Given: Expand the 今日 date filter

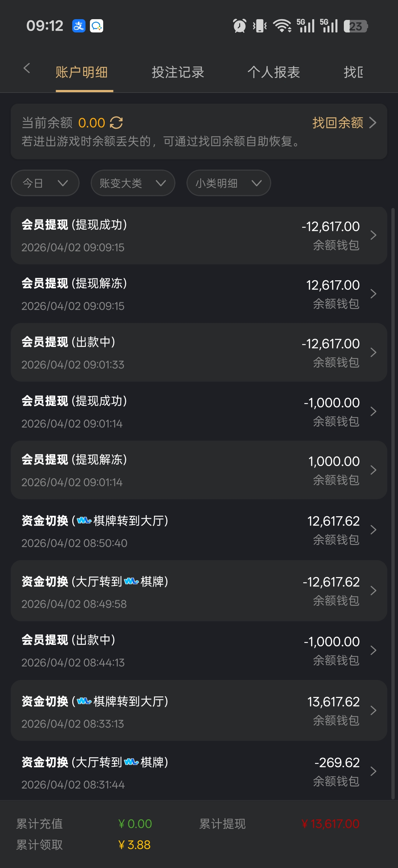Looking at the screenshot, I should click(45, 183).
